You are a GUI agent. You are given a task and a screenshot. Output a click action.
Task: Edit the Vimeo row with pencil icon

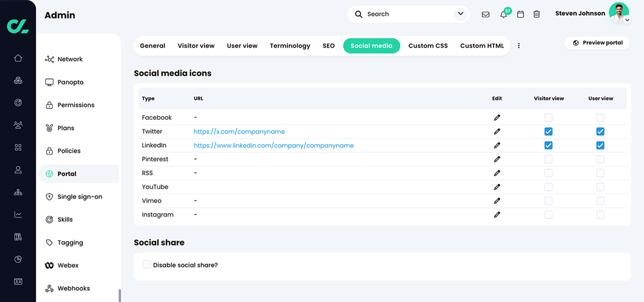(497, 200)
